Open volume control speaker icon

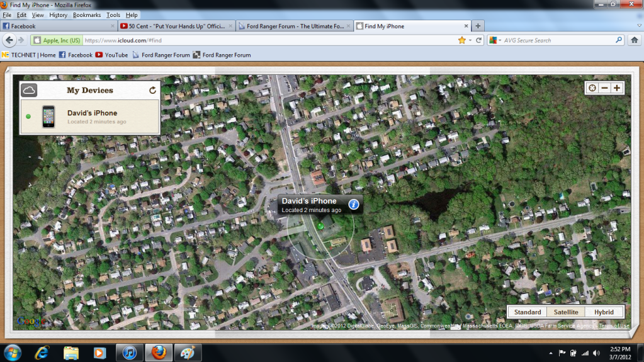click(596, 353)
